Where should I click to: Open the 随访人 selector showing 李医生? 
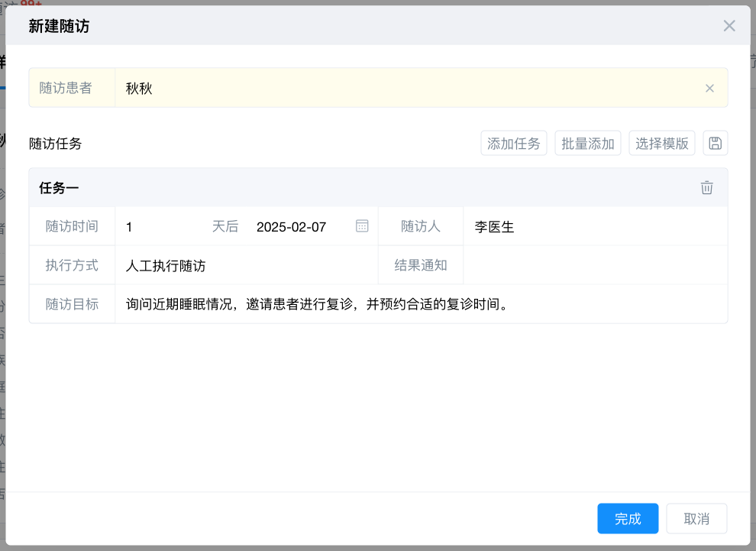coord(594,227)
